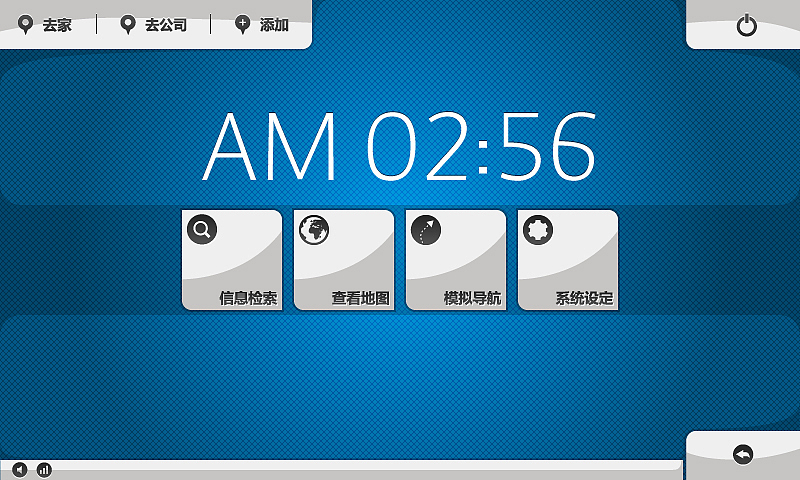Open the signal bars status icon
Screen dimensions: 800x480
click(x=44, y=470)
